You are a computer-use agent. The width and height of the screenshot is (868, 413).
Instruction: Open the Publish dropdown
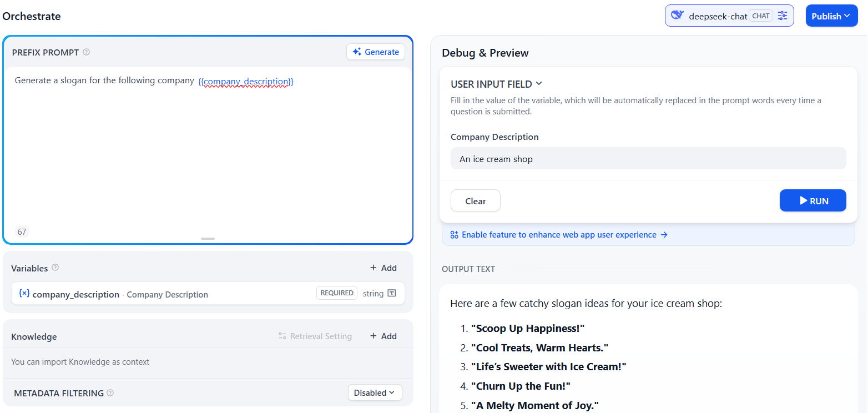tap(831, 16)
